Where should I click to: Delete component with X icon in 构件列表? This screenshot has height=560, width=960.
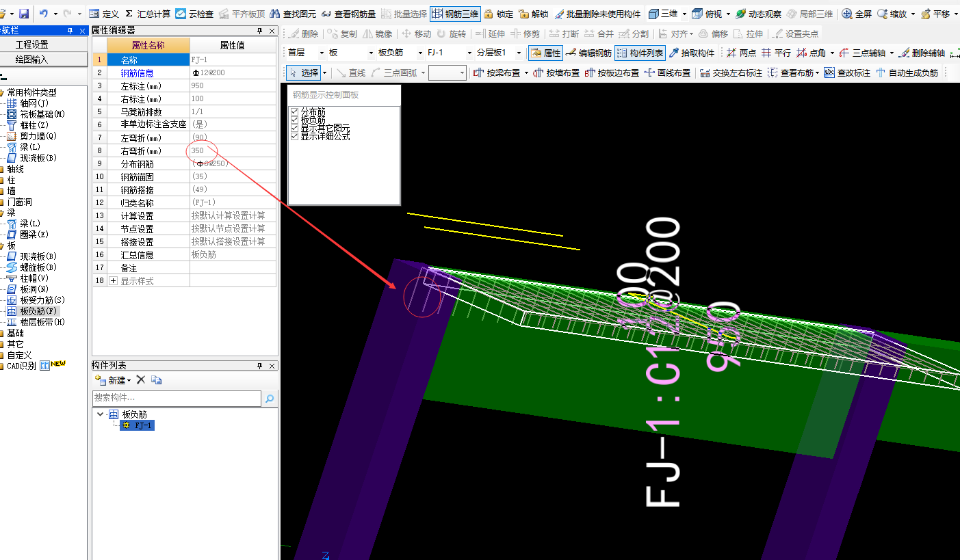tap(141, 380)
